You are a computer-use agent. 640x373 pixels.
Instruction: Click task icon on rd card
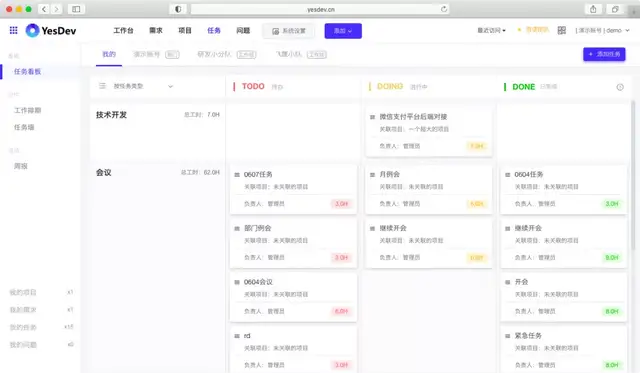[237, 336]
